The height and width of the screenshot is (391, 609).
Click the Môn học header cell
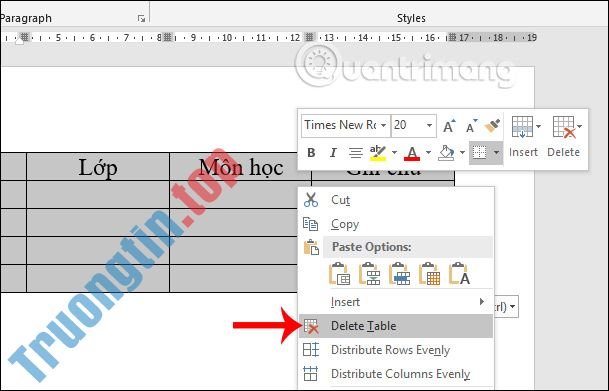tap(241, 167)
